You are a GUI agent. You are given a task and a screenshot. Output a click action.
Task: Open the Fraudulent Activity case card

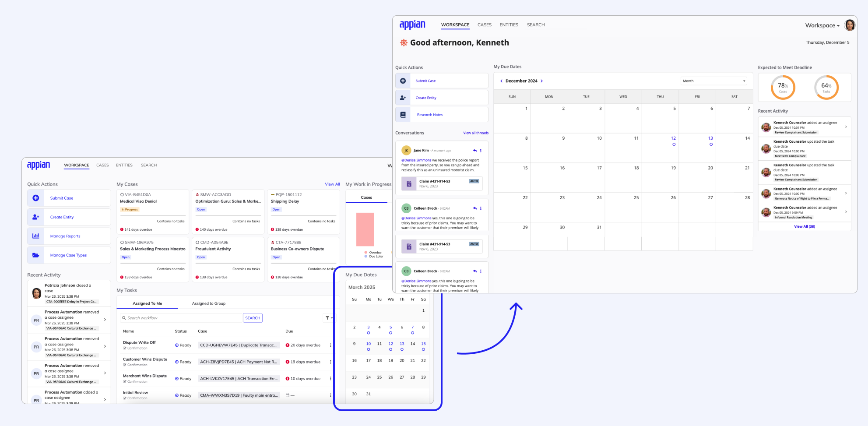tap(228, 259)
